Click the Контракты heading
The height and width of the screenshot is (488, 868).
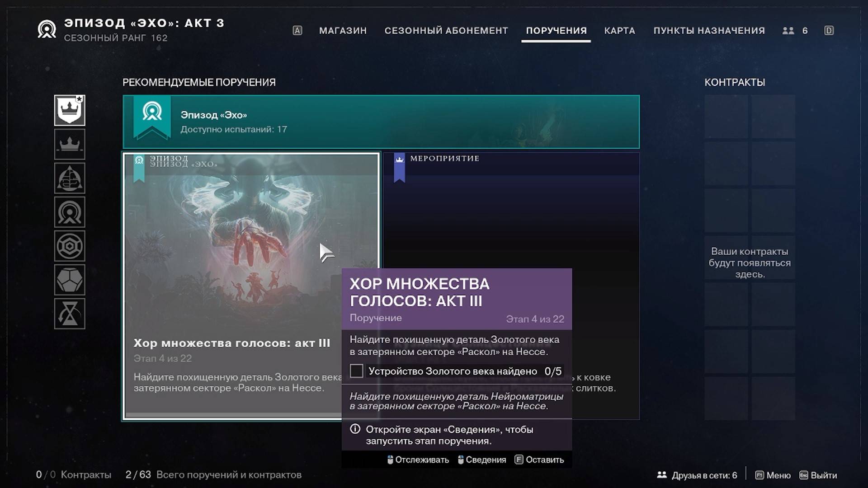click(x=735, y=82)
